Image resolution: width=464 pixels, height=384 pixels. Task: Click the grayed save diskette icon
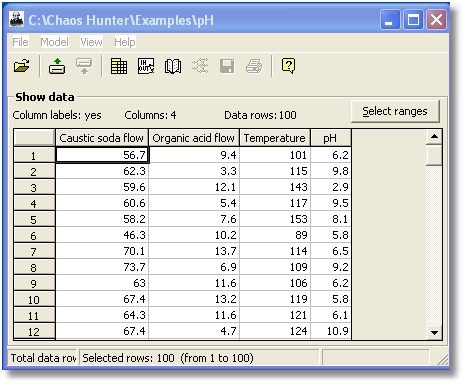pyautogui.click(x=227, y=66)
